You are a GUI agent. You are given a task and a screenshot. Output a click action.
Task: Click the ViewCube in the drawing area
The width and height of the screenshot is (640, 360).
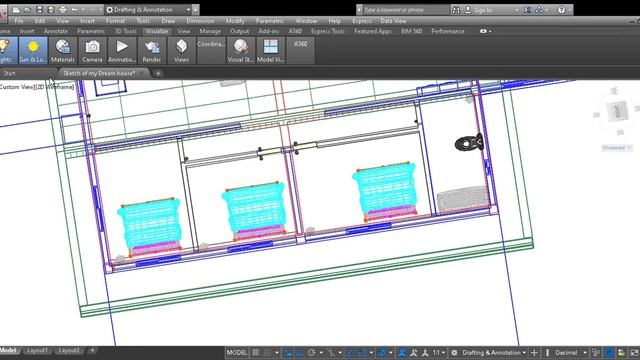(x=617, y=111)
